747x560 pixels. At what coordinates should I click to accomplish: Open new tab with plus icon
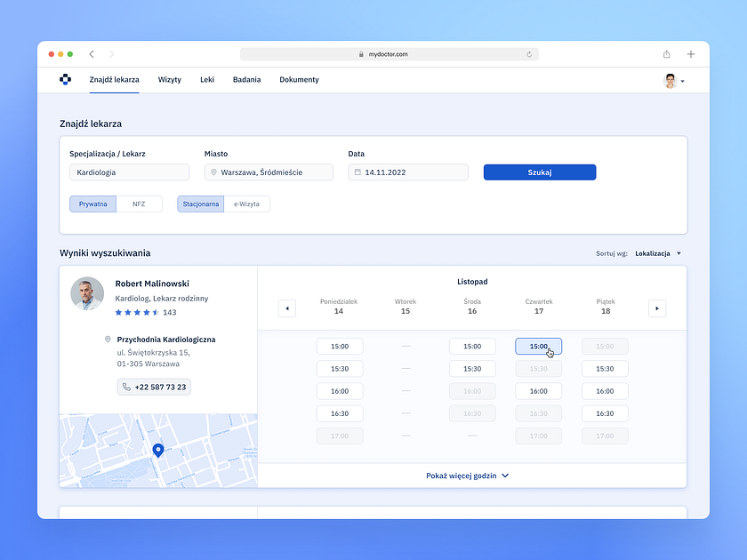(x=691, y=54)
